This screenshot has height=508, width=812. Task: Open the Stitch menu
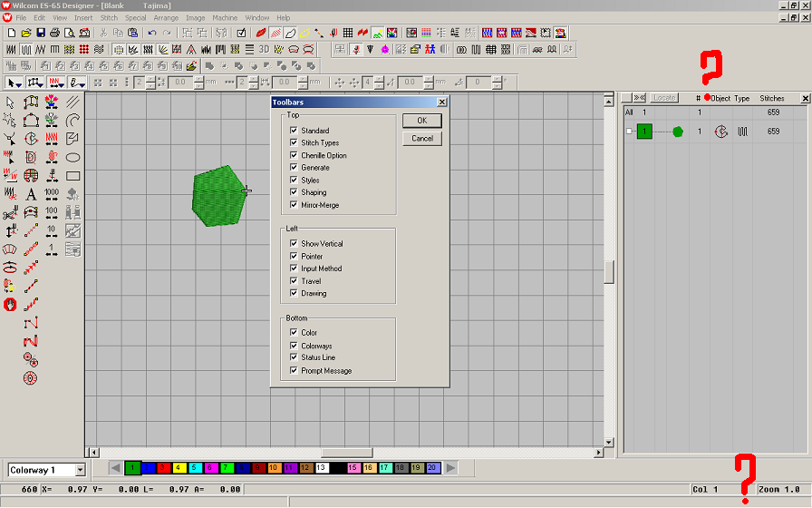[x=109, y=18]
